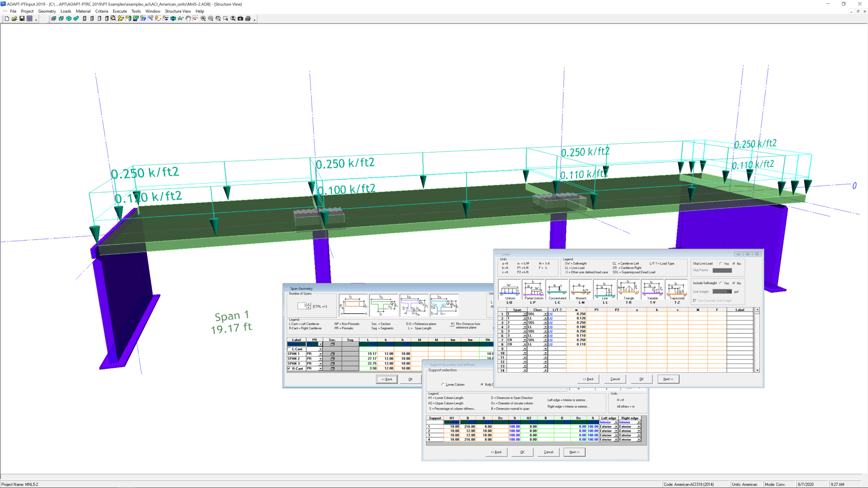Open the Span dropdown in load row 9
This screenshot has width=868, height=488.
click(x=525, y=349)
